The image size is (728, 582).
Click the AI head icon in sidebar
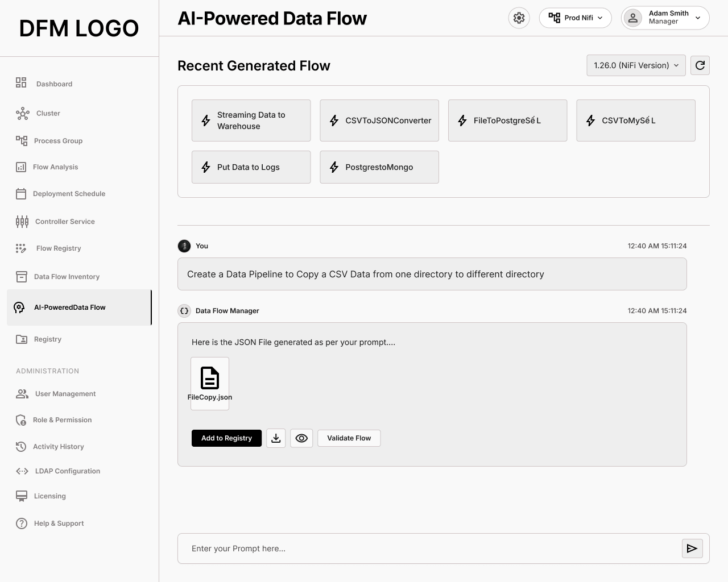click(x=19, y=307)
